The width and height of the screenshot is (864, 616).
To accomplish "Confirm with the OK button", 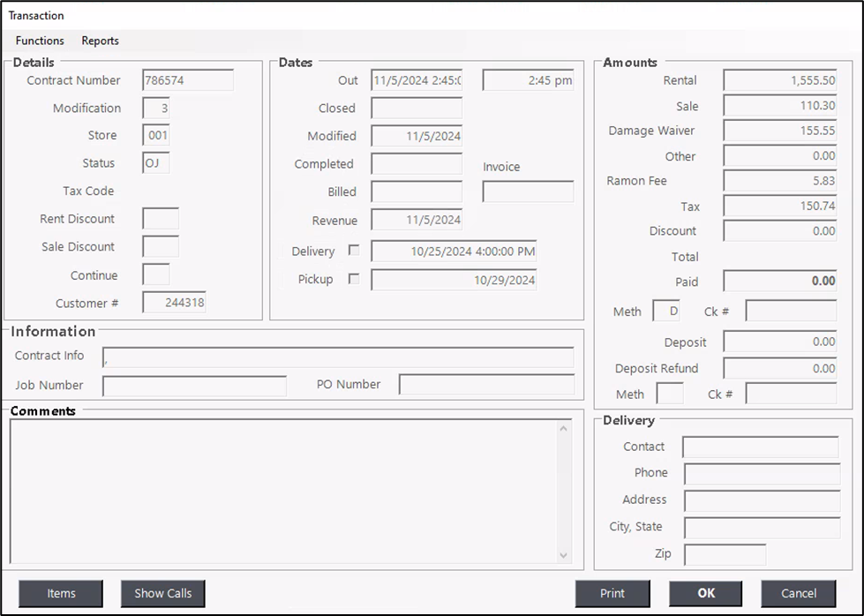I will [705, 593].
